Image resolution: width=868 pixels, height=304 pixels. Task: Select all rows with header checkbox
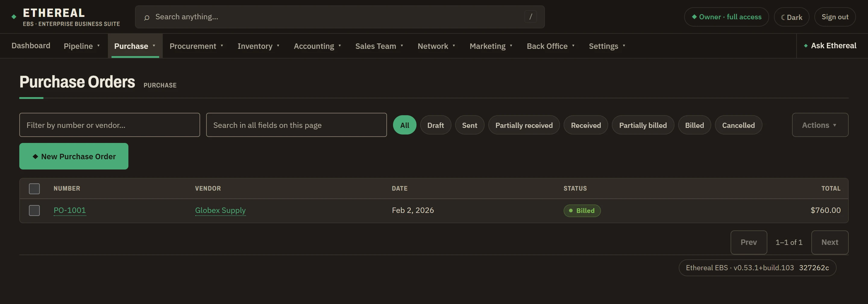click(34, 189)
